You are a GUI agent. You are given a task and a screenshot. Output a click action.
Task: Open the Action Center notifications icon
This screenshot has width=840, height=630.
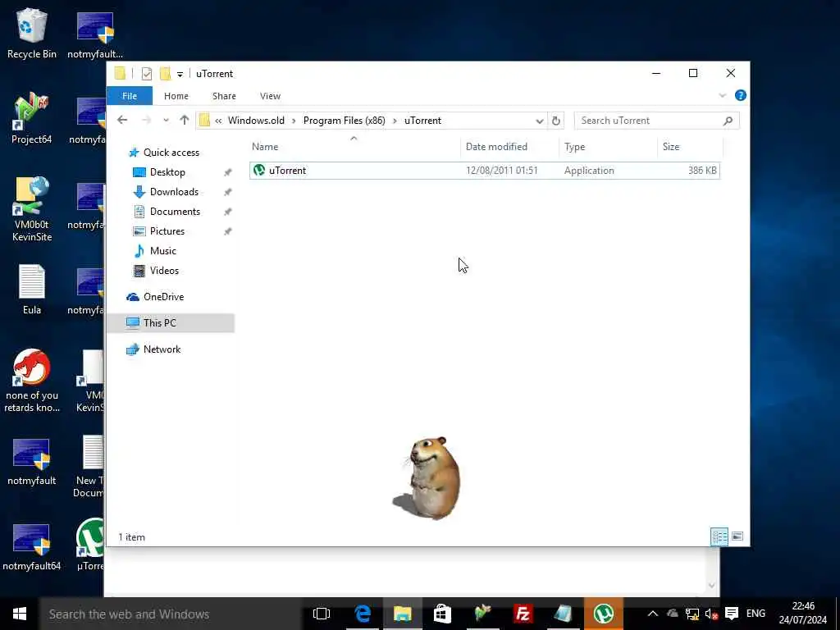pyautogui.click(x=731, y=614)
